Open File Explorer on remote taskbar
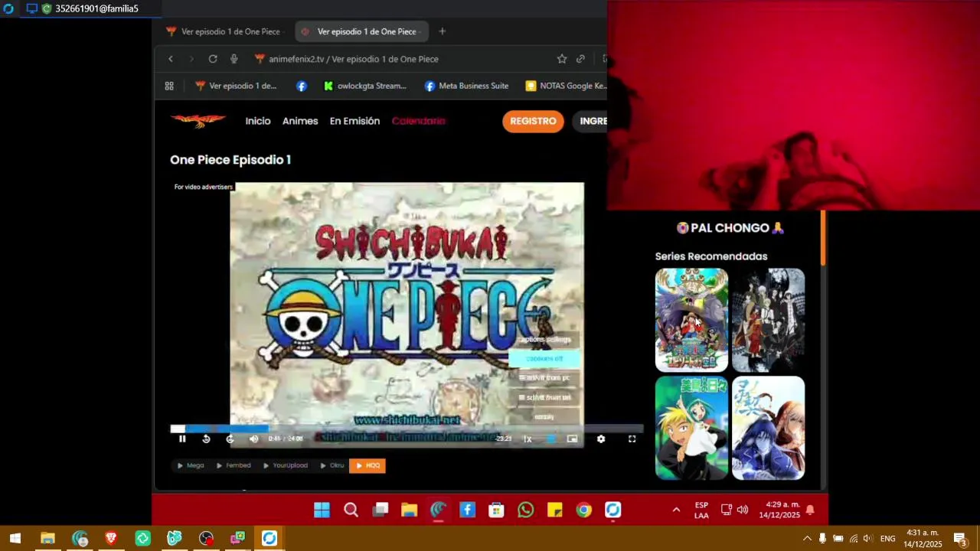980x551 pixels. [409, 510]
